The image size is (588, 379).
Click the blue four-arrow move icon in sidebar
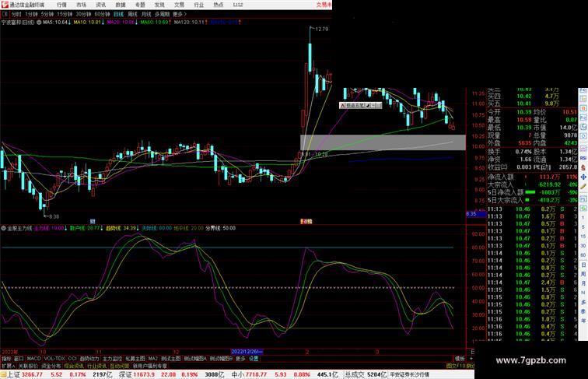pos(583,177)
